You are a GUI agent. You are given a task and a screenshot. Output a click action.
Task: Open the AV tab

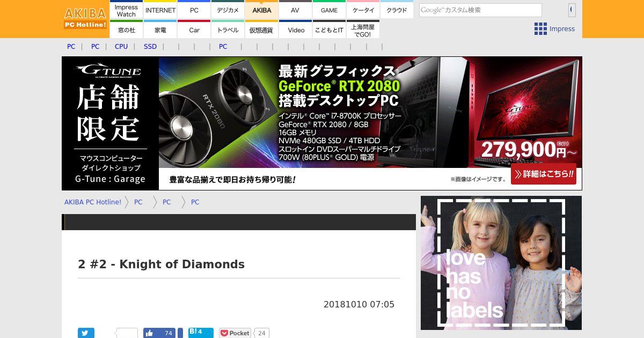[295, 10]
